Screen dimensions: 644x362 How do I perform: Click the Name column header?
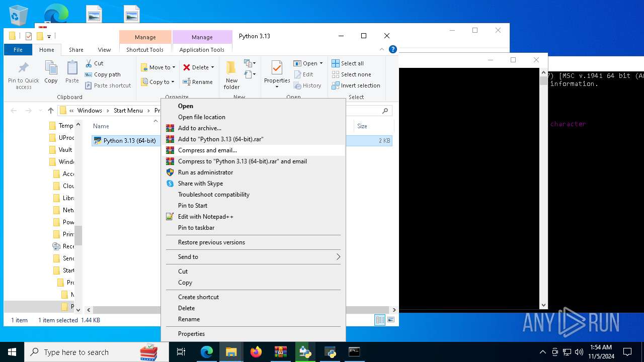point(101,126)
